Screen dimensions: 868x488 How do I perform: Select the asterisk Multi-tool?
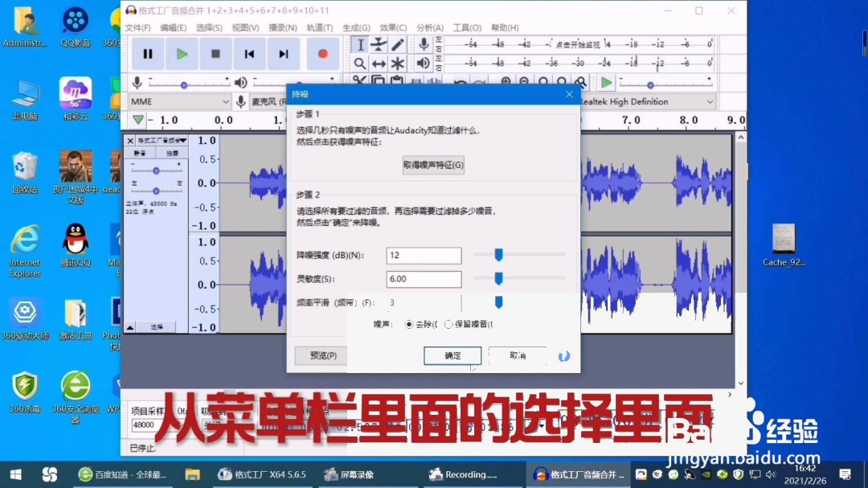point(398,64)
